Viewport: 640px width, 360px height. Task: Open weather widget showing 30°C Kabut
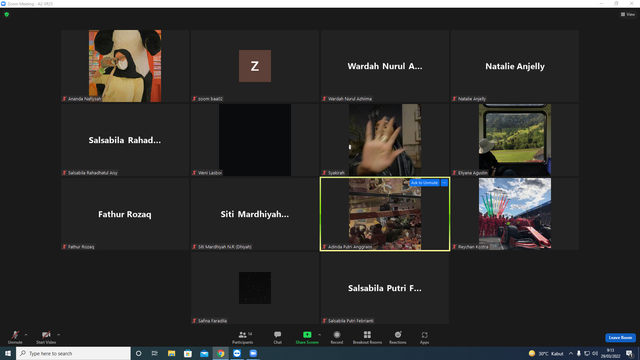(x=546, y=353)
